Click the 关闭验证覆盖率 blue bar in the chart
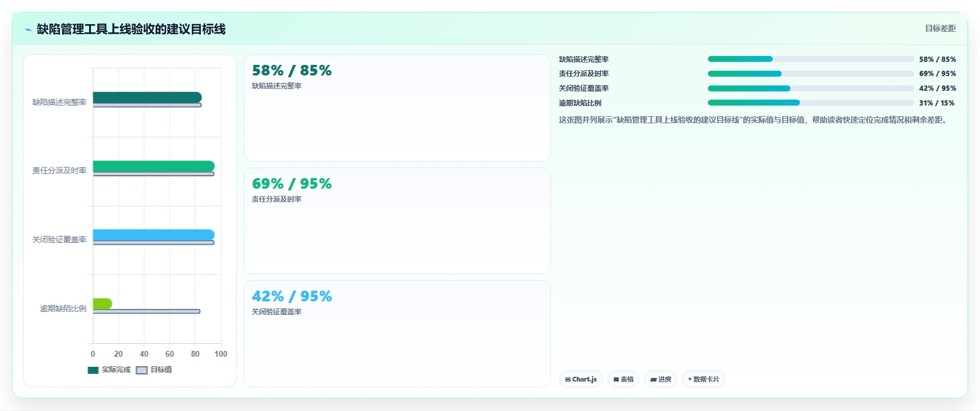This screenshot has height=411, width=980. (x=153, y=235)
